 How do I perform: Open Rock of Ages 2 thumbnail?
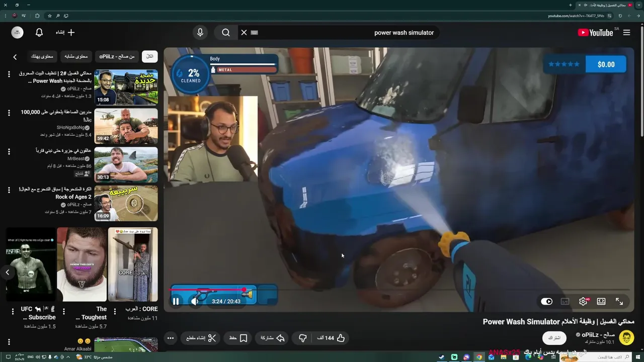[126, 203]
